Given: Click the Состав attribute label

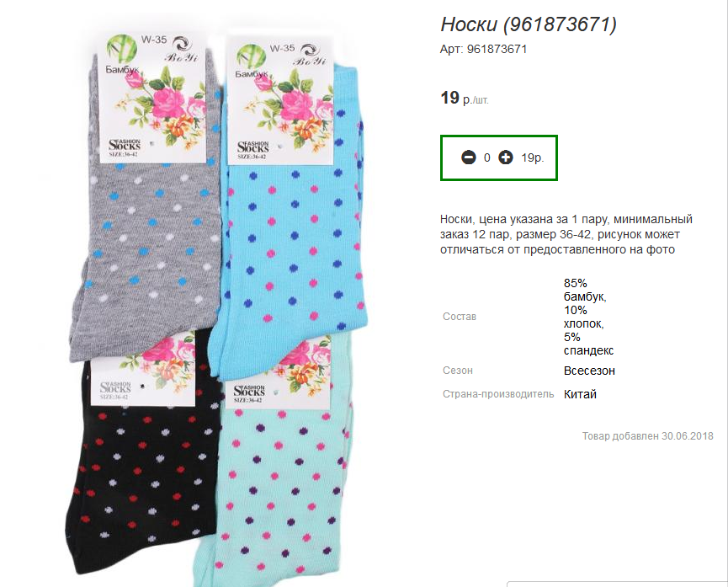Looking at the screenshot, I should pyautogui.click(x=460, y=317).
